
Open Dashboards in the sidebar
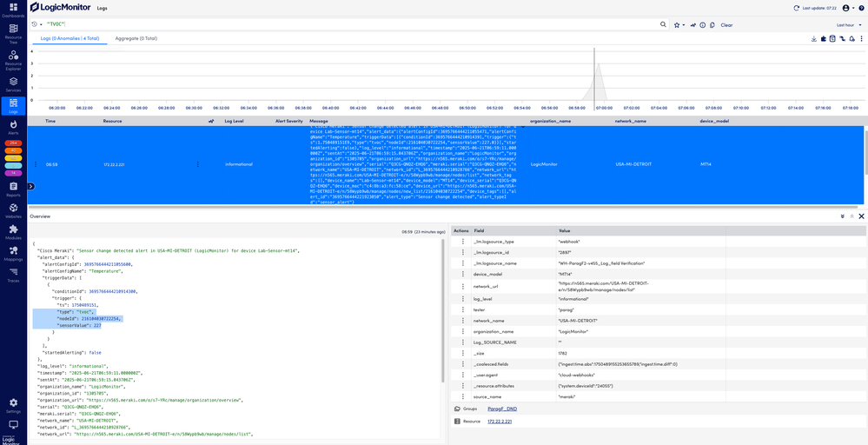point(13,10)
